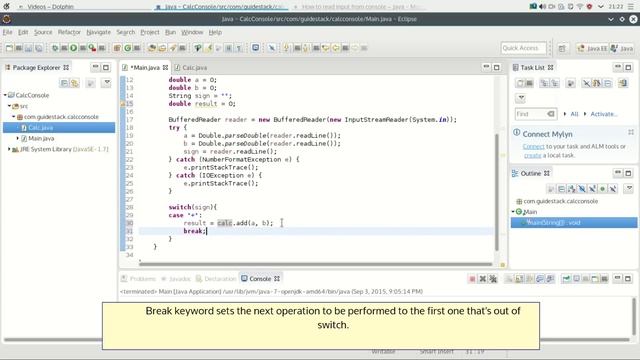Expand Main.java in Package Explorer
This screenshot has height=360, width=640.
[18, 138]
